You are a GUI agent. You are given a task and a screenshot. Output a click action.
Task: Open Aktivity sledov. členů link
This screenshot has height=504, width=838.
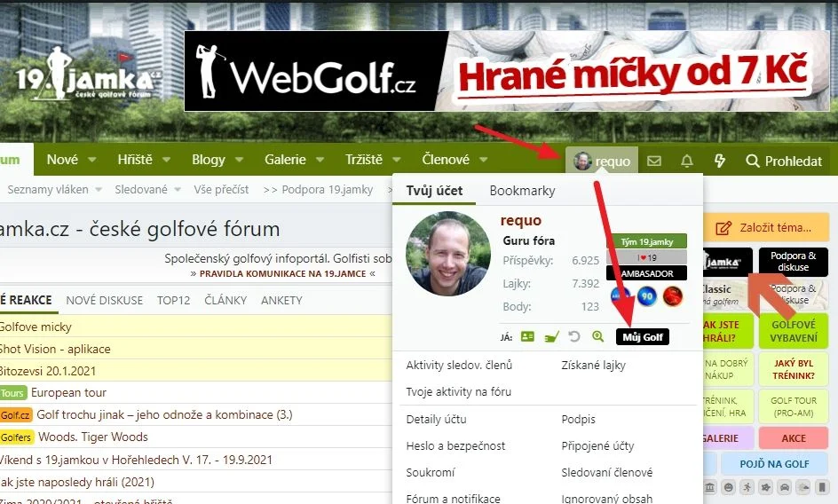[x=459, y=365]
